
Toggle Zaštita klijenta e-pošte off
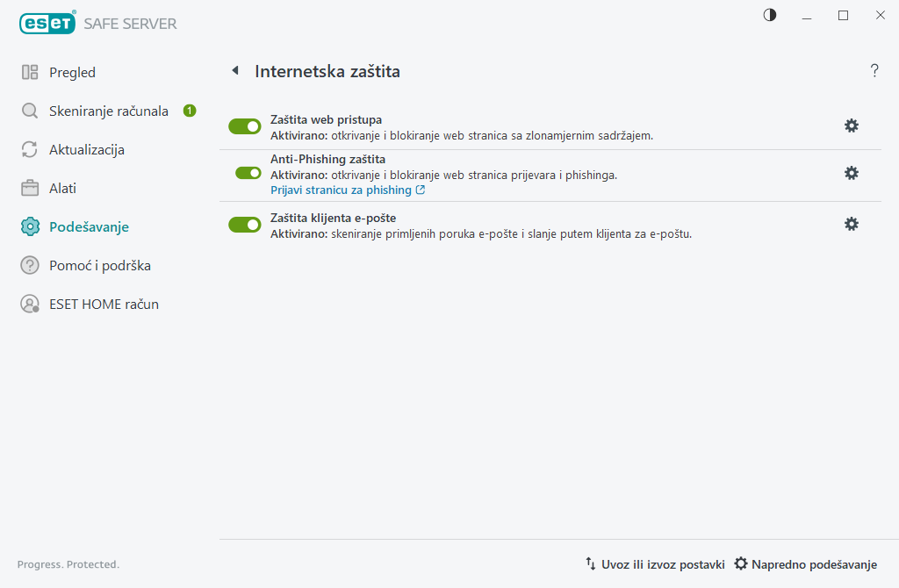[x=245, y=225]
